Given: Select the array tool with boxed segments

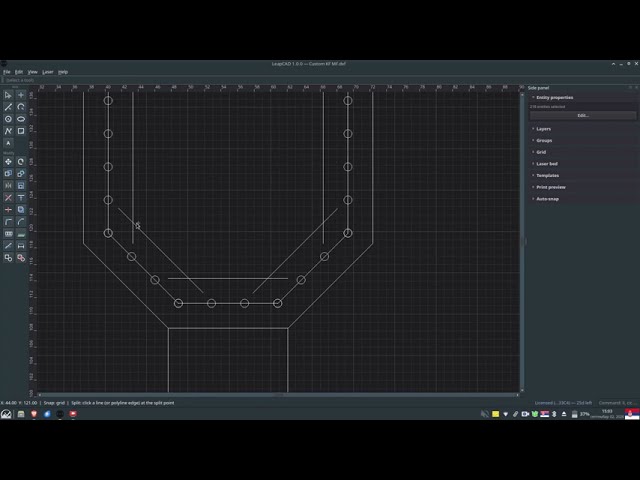Looking at the screenshot, I should coord(8,233).
